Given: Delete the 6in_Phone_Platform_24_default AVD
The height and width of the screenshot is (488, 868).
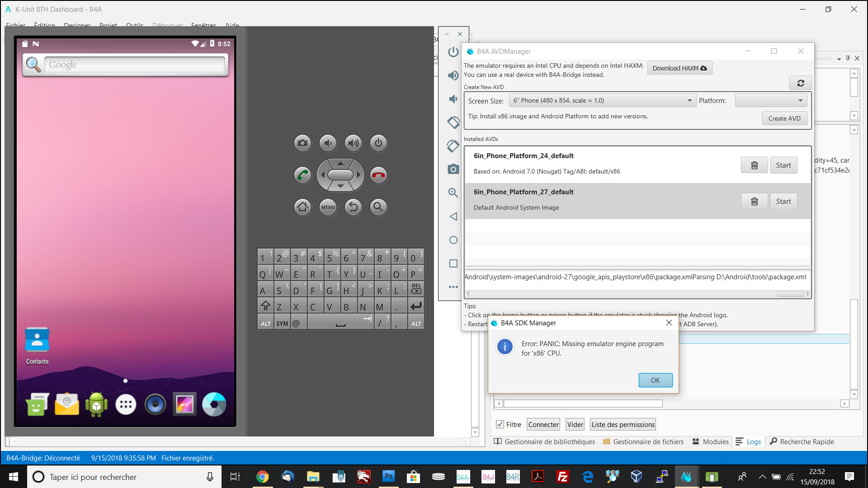Looking at the screenshot, I should click(x=754, y=165).
